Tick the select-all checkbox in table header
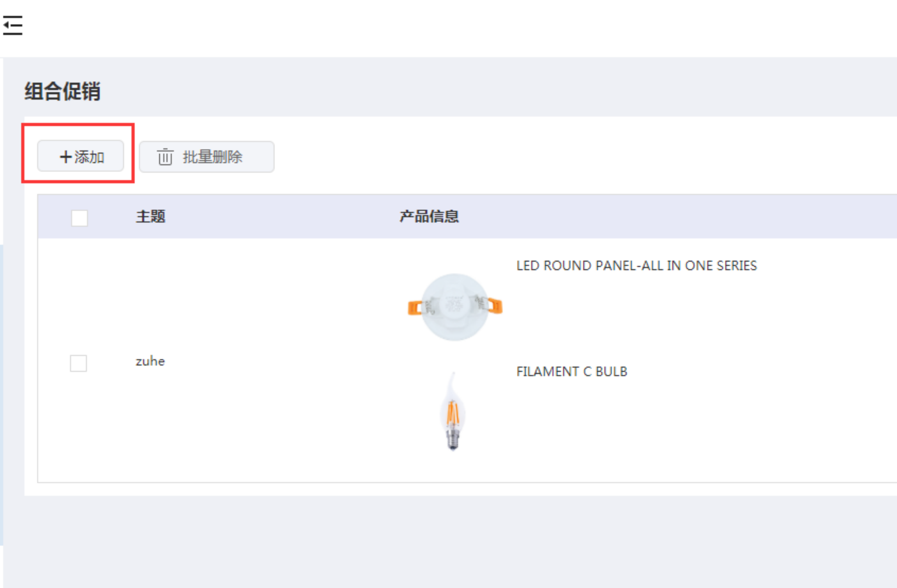 pos(79,218)
